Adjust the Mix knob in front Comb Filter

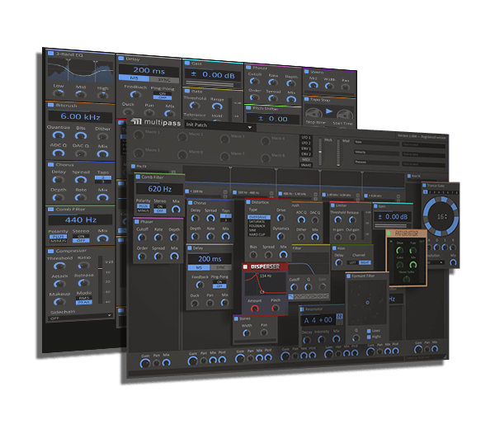176,209
